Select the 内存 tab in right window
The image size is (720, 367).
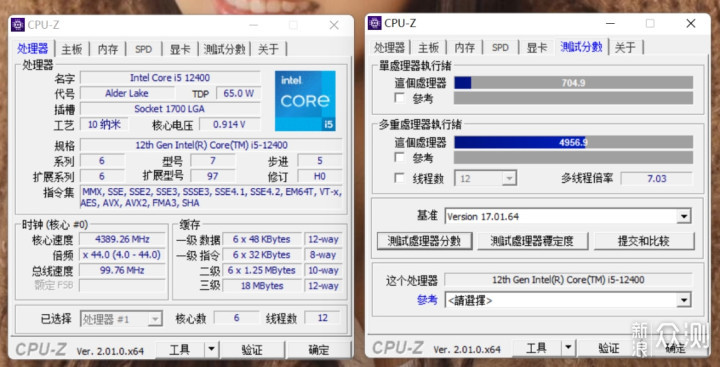coord(465,47)
